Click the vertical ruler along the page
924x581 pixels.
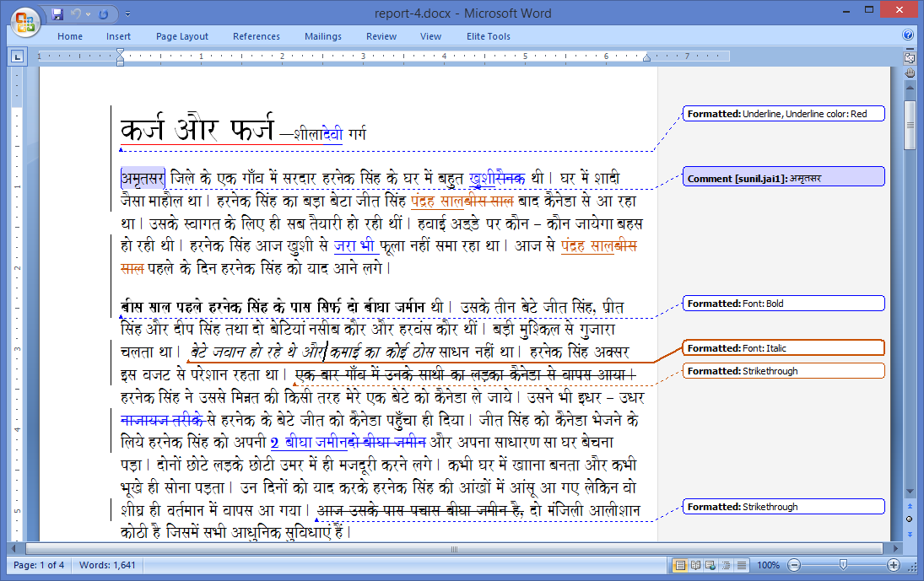point(17,304)
